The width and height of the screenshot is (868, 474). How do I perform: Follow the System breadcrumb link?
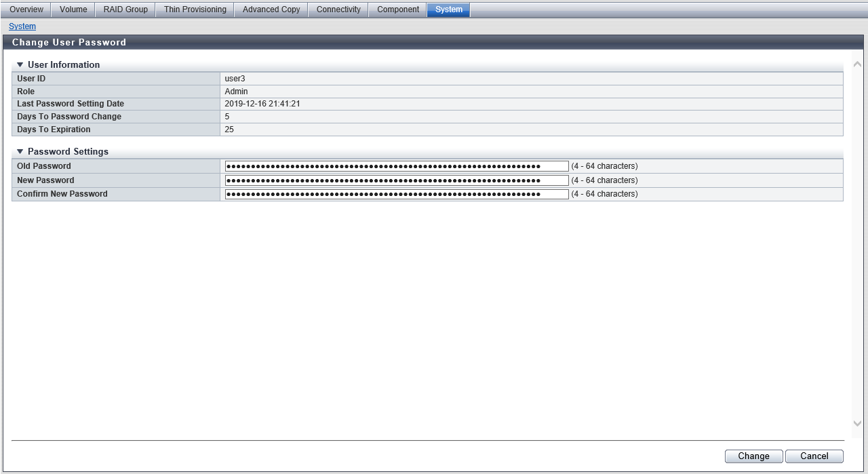pyautogui.click(x=22, y=26)
